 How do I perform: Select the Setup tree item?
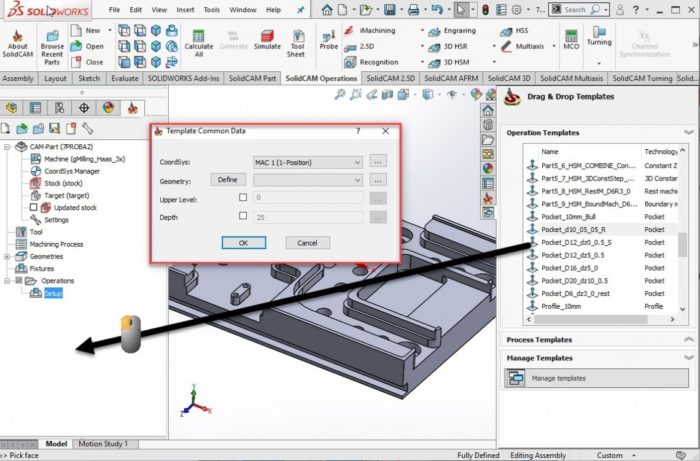click(x=53, y=293)
